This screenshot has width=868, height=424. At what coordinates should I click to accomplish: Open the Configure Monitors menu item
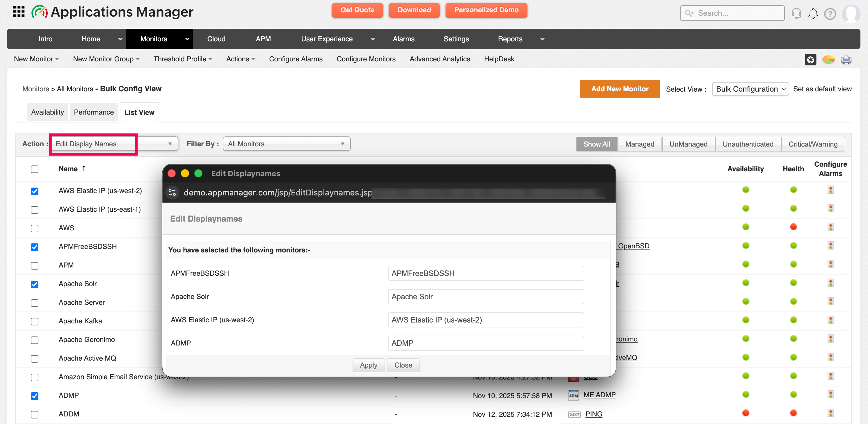point(366,59)
